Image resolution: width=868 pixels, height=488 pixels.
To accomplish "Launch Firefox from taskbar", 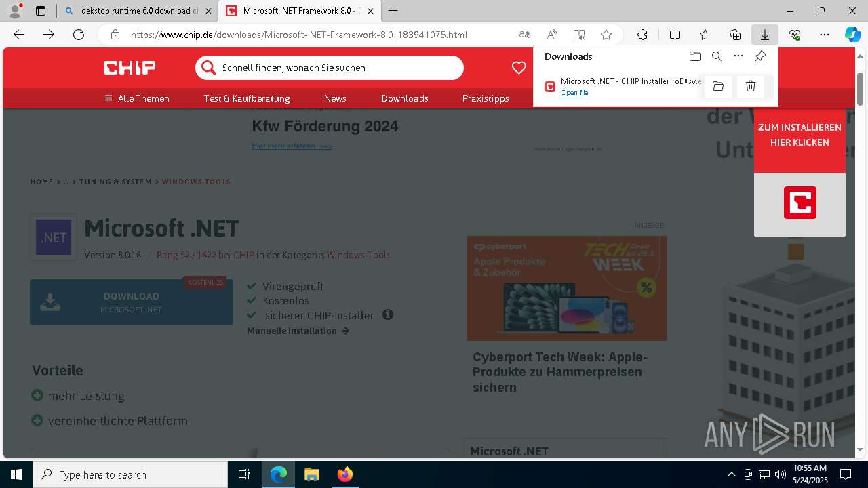I will coord(344,474).
